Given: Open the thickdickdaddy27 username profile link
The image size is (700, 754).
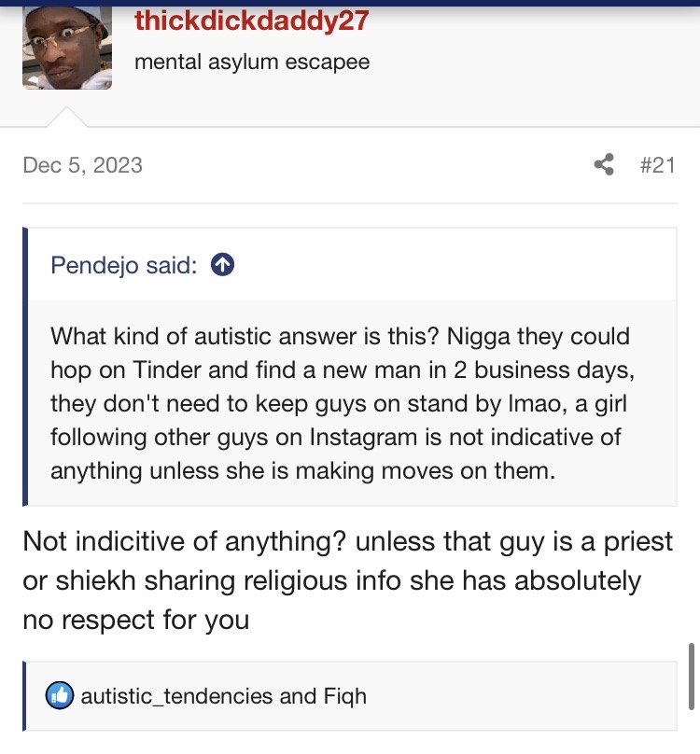Looking at the screenshot, I should [x=251, y=21].
